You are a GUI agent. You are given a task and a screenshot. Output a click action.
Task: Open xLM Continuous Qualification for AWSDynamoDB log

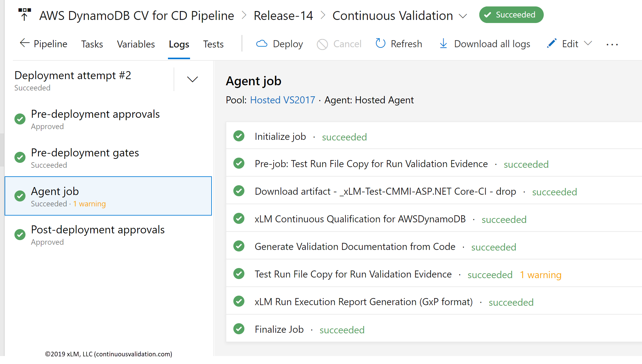tap(434, 218)
